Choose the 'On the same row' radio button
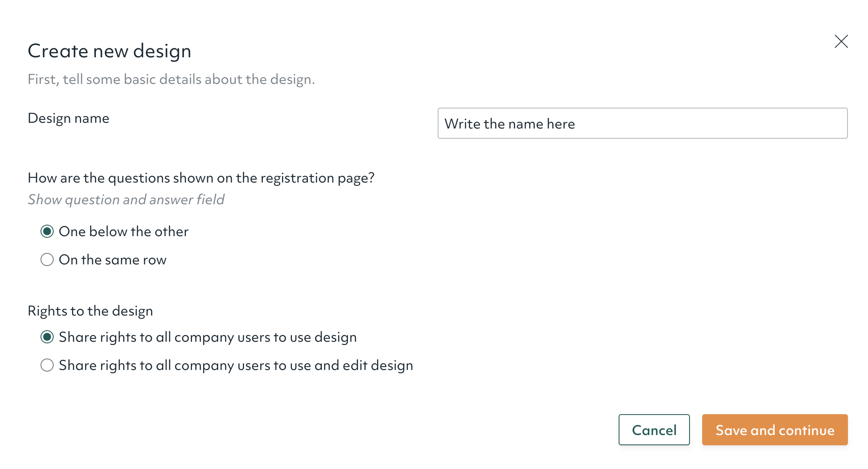Screen dimensions: 868x469 click(47, 259)
